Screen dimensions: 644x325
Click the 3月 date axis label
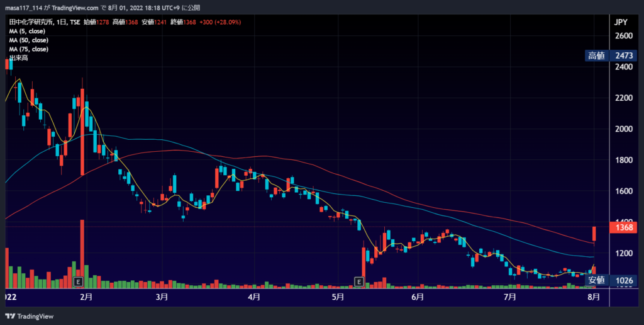tap(162, 297)
